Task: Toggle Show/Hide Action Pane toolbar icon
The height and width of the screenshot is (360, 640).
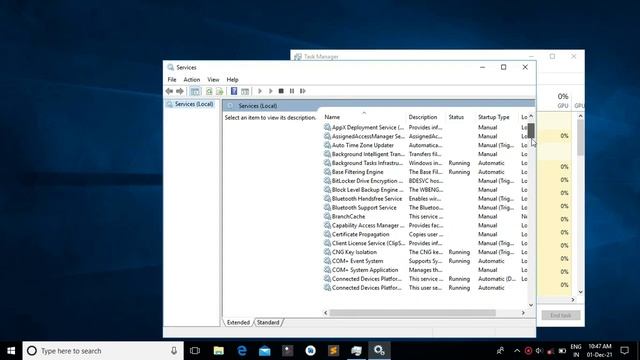Action: [245, 91]
